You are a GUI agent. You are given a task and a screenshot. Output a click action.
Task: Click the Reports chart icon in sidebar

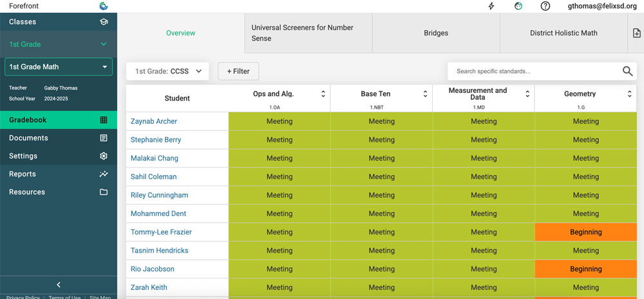[x=104, y=174]
